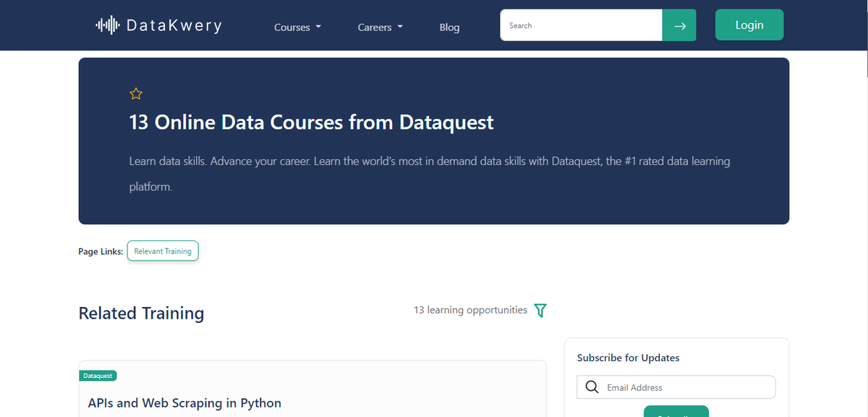Jump to the Relevant Training page link
This screenshot has width=868, height=417.
click(x=163, y=251)
